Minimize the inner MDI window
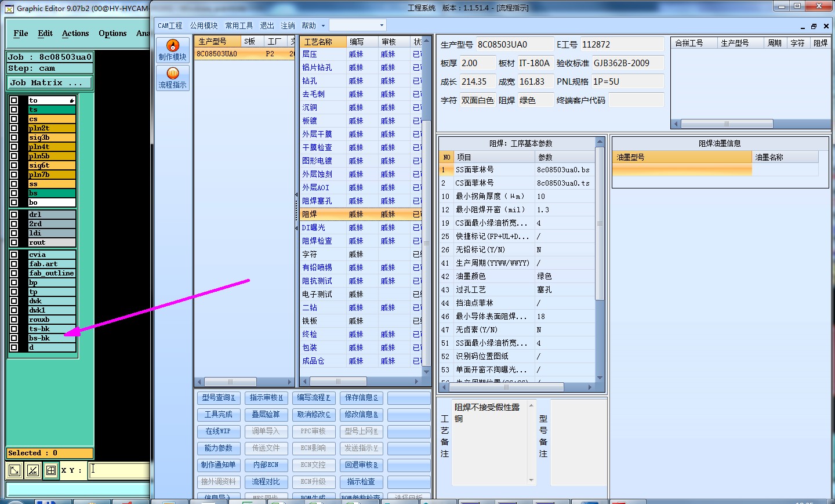The image size is (835, 504). (x=803, y=26)
